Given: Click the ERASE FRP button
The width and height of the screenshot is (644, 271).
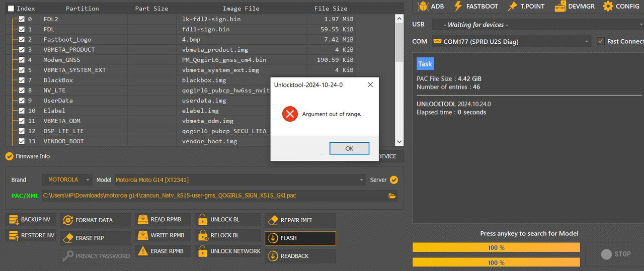Looking at the screenshot, I should (x=96, y=238).
